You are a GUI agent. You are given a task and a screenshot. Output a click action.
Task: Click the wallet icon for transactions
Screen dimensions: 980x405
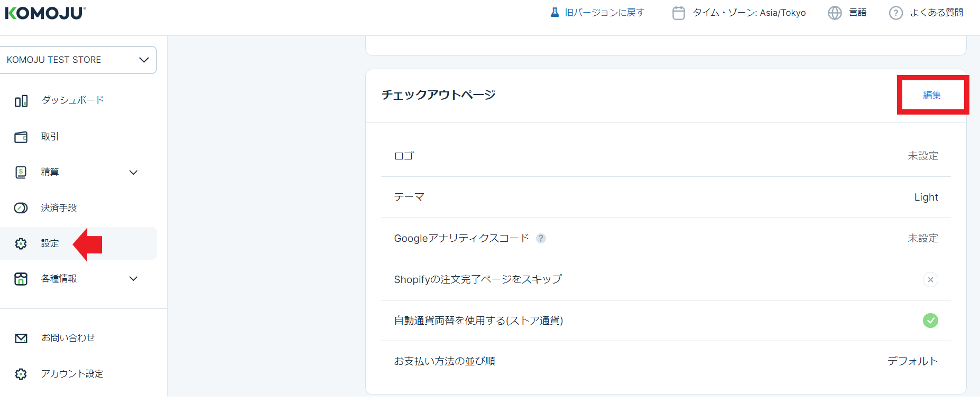(x=21, y=137)
